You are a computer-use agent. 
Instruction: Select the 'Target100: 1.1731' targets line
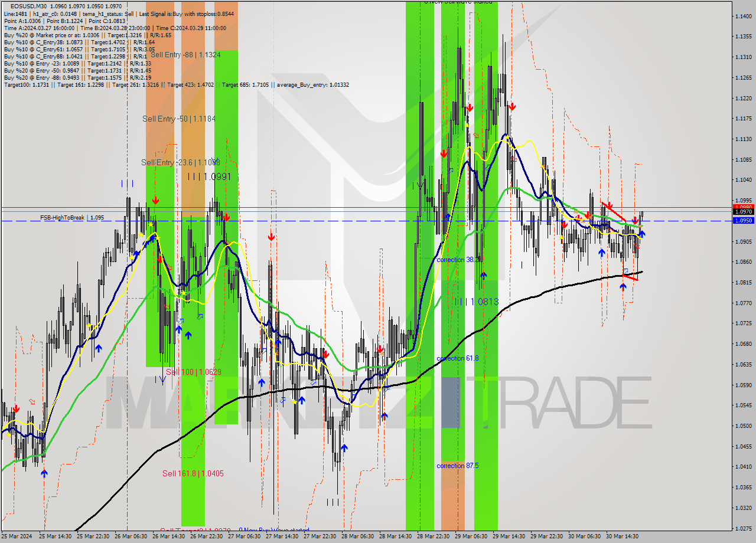pyautogui.click(x=176, y=84)
